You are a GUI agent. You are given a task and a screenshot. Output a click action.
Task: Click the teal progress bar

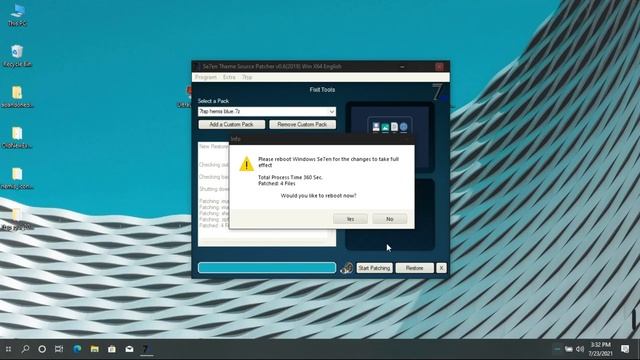267,267
